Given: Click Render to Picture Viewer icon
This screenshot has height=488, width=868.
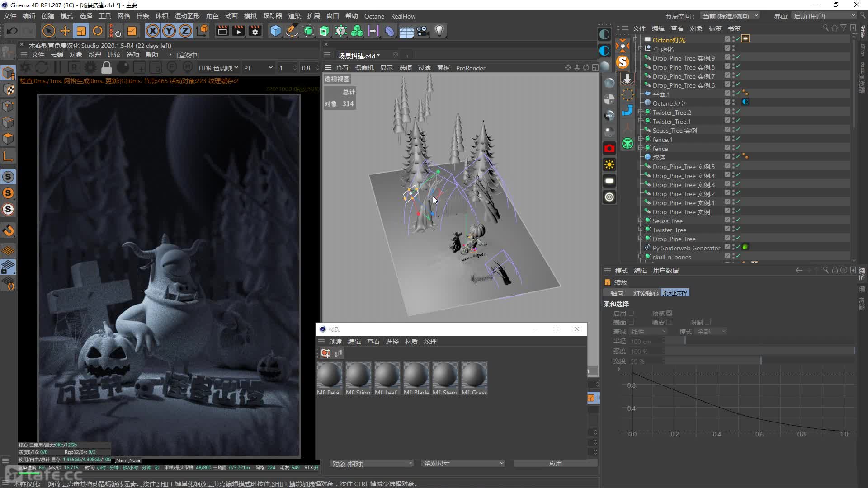Looking at the screenshot, I should [238, 31].
